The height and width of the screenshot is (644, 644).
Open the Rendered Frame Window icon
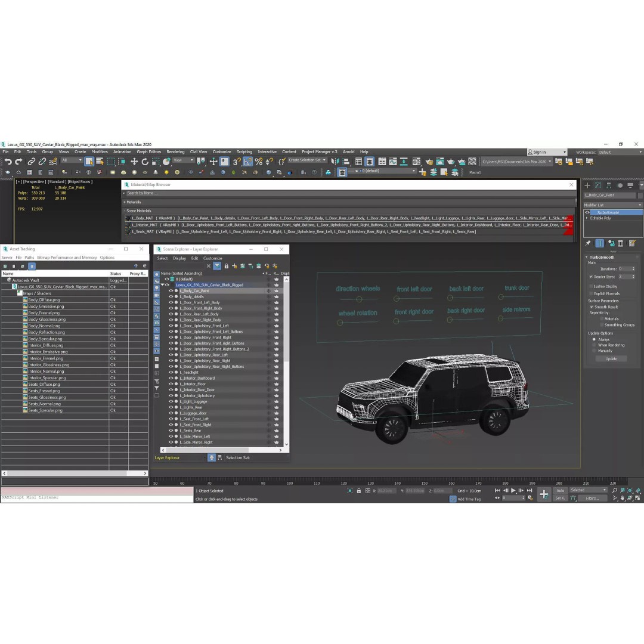coord(440,162)
